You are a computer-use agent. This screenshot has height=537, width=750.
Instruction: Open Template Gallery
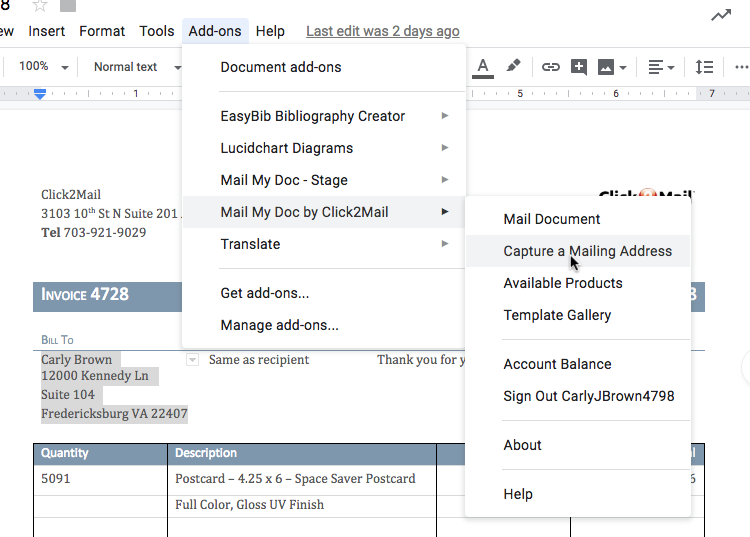click(578, 315)
